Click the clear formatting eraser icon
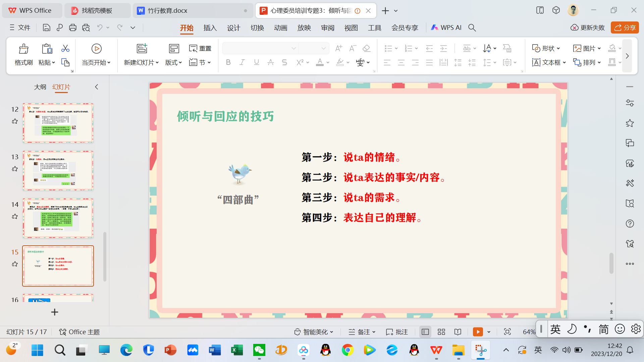The width and height of the screenshot is (644, 362). tap(366, 49)
